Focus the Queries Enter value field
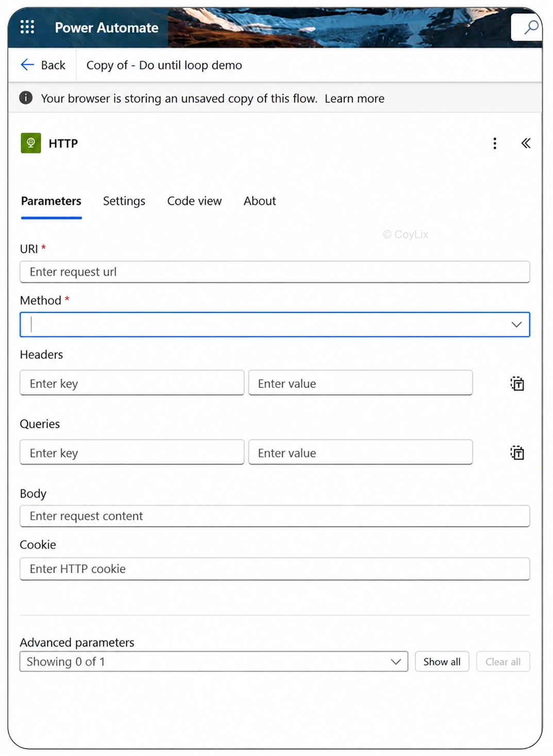This screenshot has height=756, width=553. tap(360, 452)
